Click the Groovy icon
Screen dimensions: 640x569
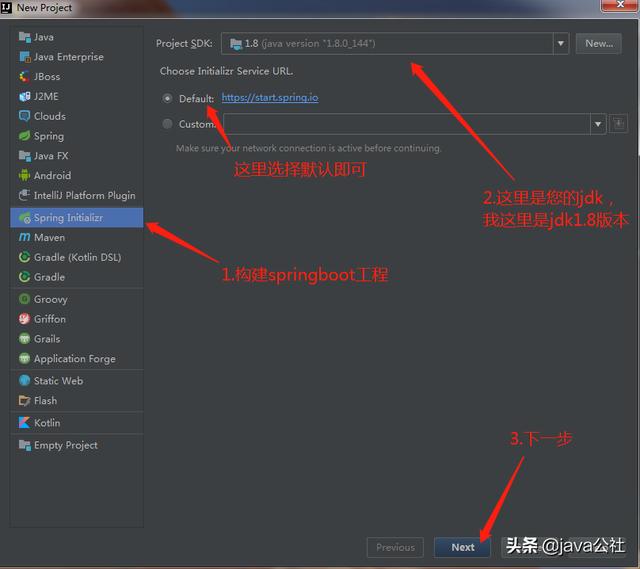(24, 299)
